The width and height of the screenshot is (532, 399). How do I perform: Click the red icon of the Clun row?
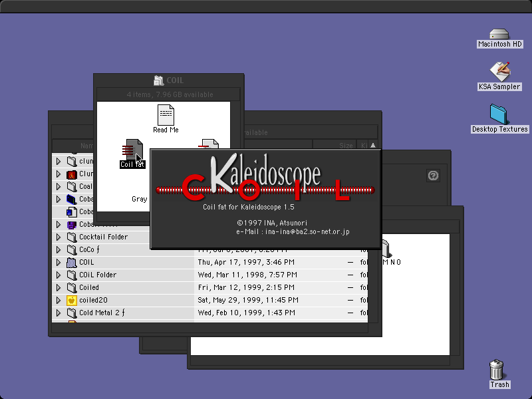pyautogui.click(x=72, y=174)
